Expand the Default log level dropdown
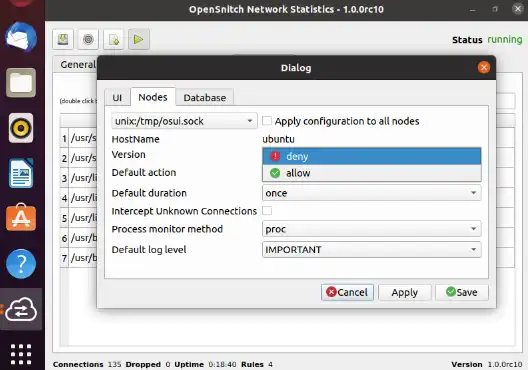This screenshot has height=370, width=528. point(371,249)
